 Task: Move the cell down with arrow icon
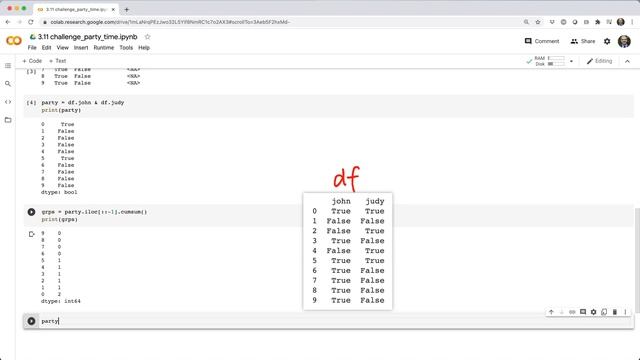coord(562,312)
